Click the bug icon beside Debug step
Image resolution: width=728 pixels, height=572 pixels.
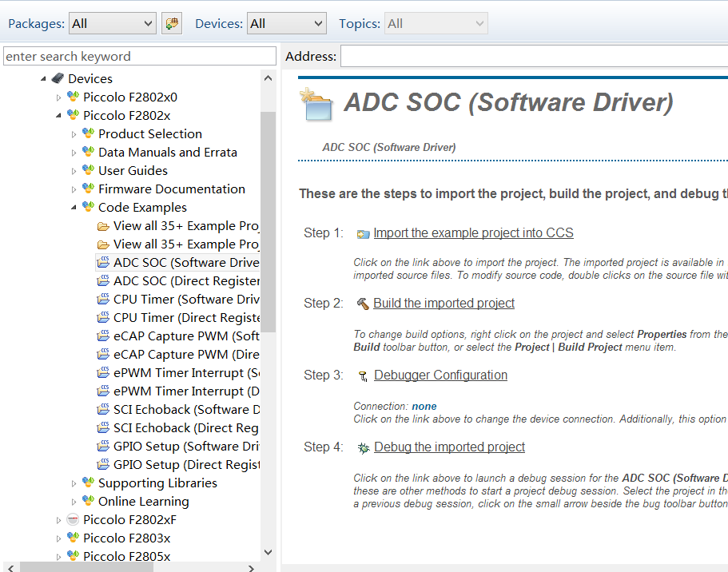364,447
